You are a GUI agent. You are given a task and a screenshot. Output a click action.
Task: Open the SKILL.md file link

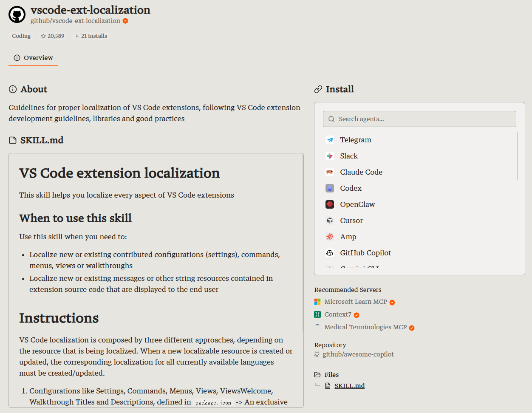(x=349, y=386)
